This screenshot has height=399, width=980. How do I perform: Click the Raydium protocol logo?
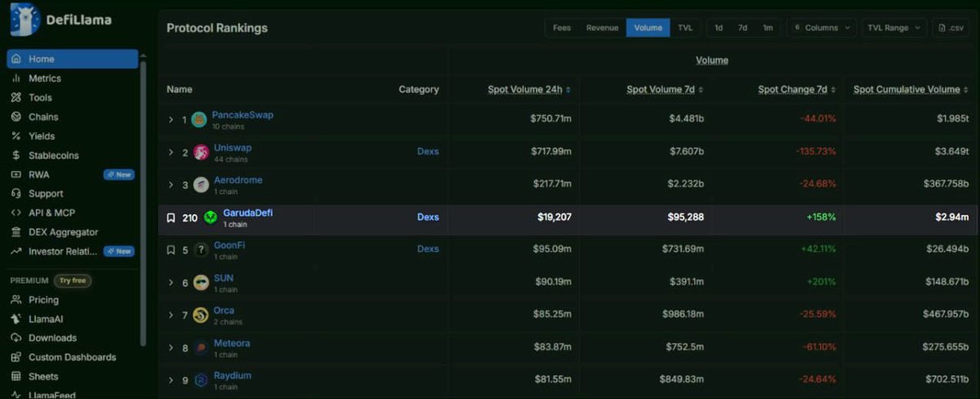click(201, 380)
